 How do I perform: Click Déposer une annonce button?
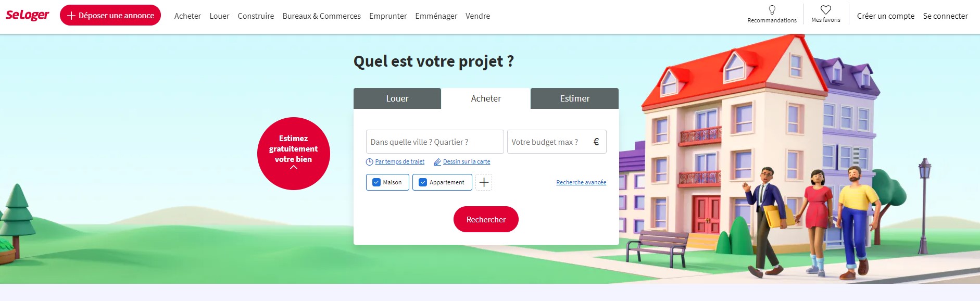[x=110, y=15]
